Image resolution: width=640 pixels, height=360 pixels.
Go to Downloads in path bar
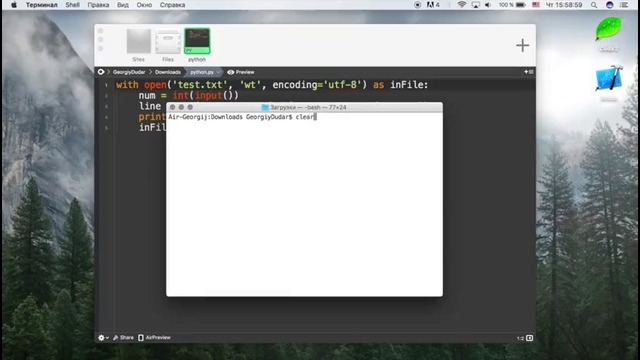(x=167, y=72)
